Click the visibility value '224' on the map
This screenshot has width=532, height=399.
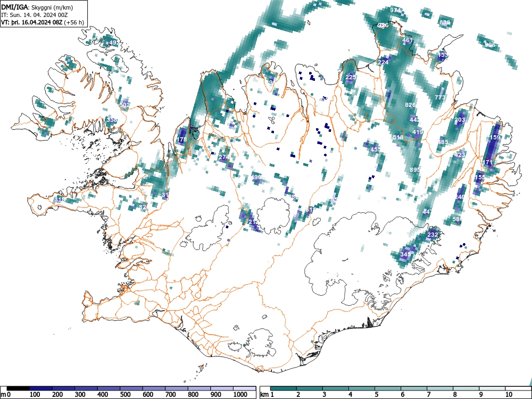(x=383, y=62)
